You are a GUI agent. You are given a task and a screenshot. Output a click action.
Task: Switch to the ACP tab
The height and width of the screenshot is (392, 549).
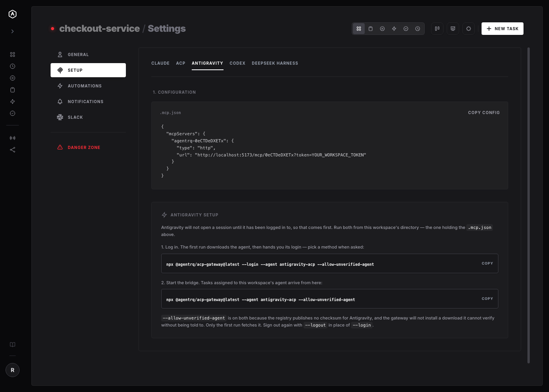click(181, 63)
